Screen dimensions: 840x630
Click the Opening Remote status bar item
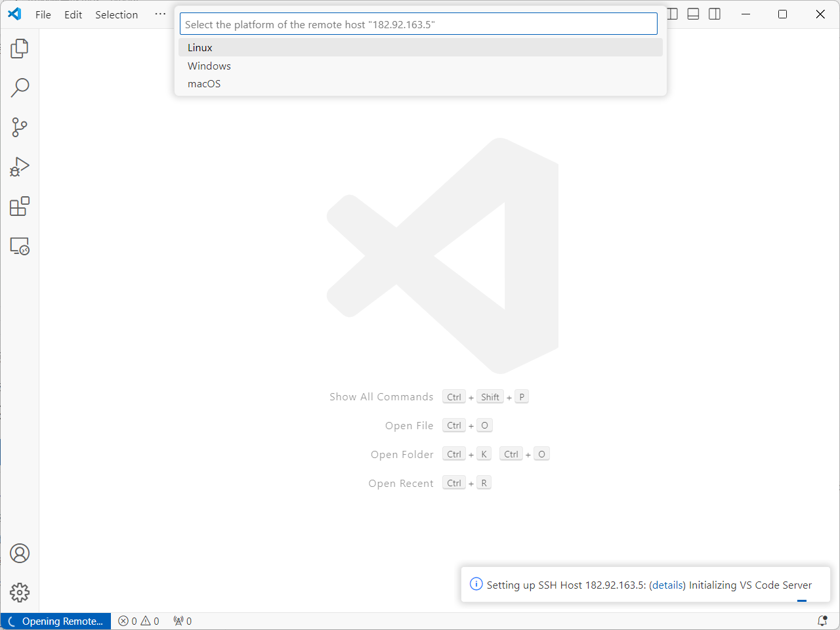[x=56, y=621]
